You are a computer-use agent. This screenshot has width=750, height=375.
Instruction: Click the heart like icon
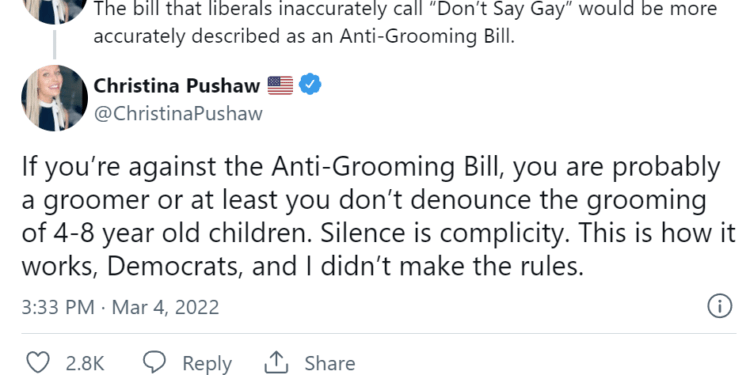37,363
